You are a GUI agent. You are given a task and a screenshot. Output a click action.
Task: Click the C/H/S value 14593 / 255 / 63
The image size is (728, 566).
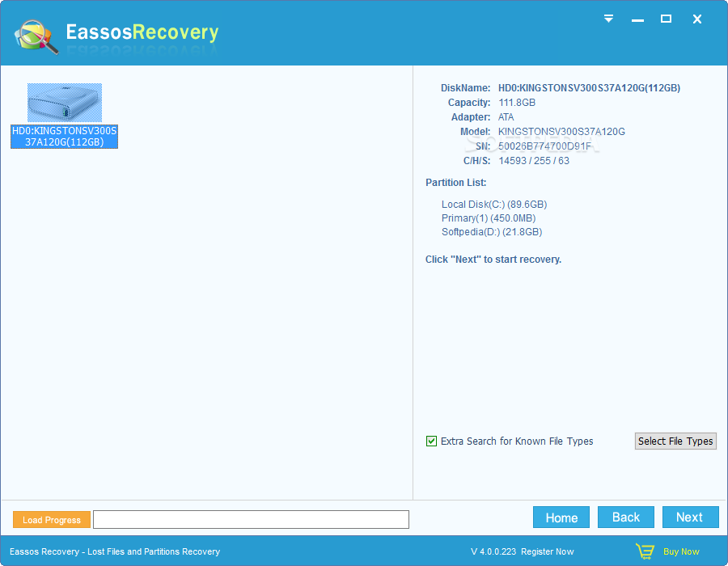pyautogui.click(x=534, y=161)
